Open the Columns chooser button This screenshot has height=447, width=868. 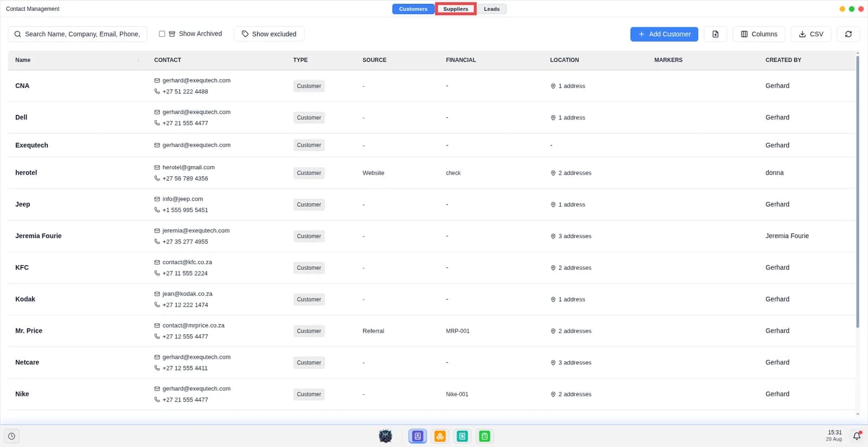759,34
